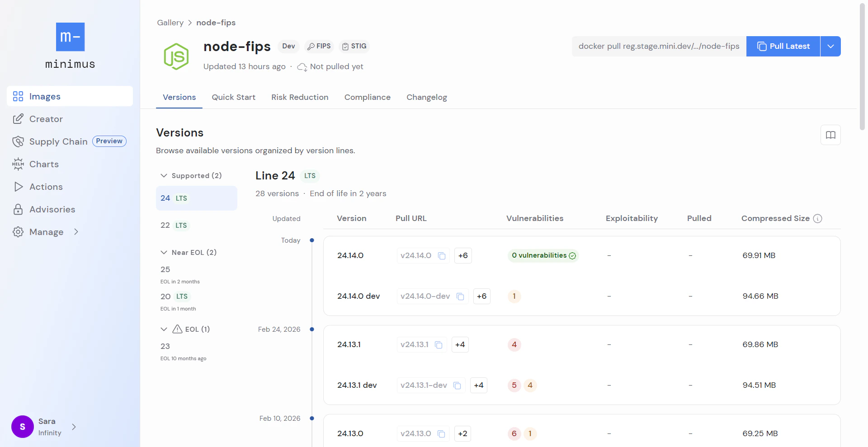Viewport: 868px width, 447px height.
Task: Open the Pull Latest dropdown arrow
Action: 830,46
